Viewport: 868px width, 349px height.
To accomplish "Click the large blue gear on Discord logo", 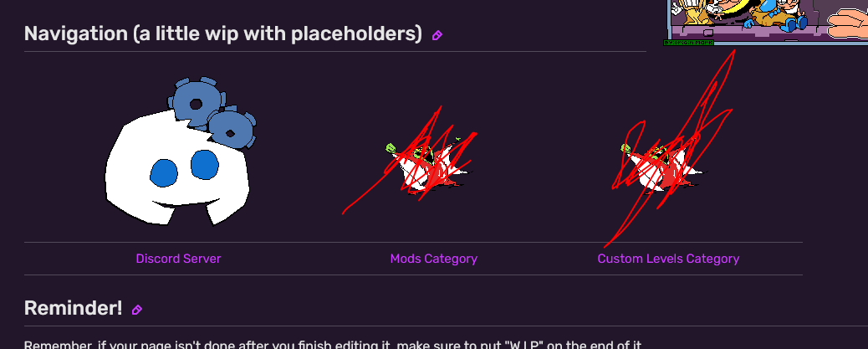I will pyautogui.click(x=195, y=103).
